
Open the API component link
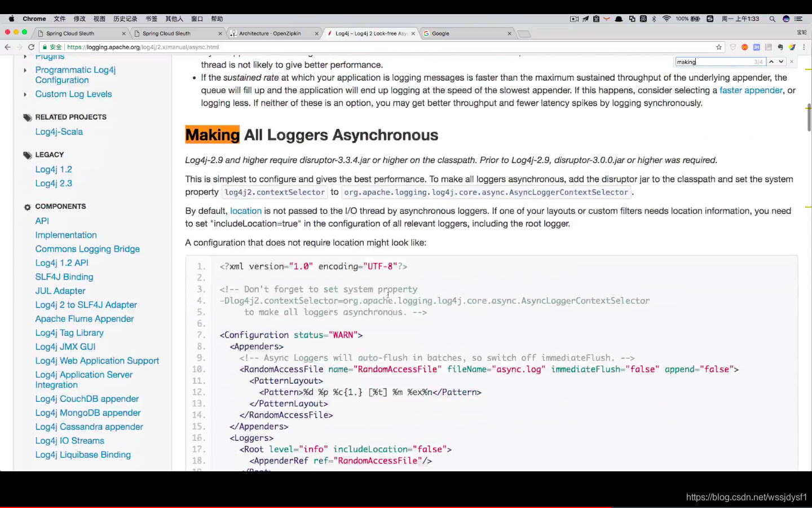pyautogui.click(x=42, y=221)
